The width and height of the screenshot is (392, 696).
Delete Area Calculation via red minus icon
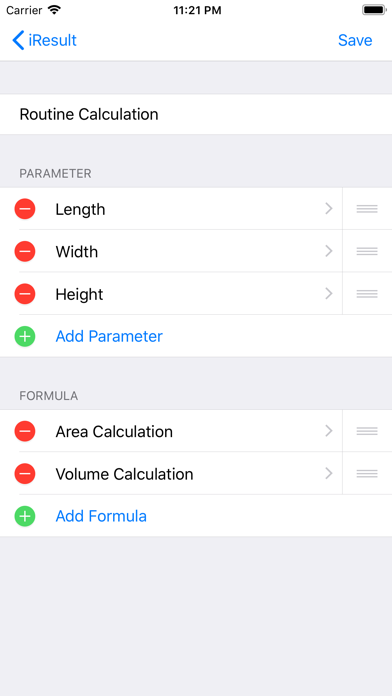point(25,431)
